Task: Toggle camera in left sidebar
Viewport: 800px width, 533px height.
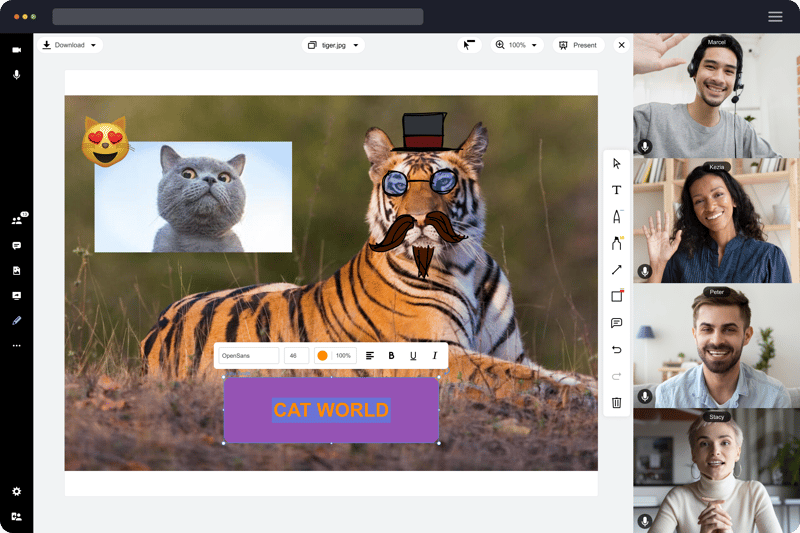Action: 17,49
